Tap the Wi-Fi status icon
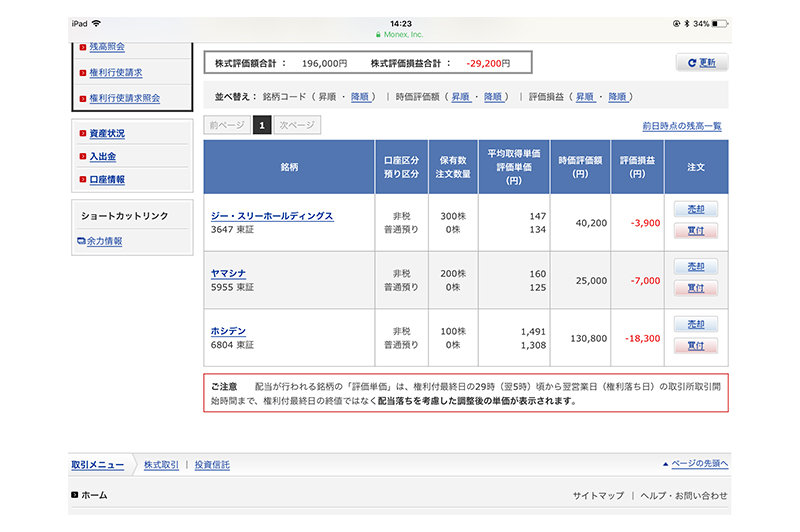800x532 pixels. [x=96, y=23]
